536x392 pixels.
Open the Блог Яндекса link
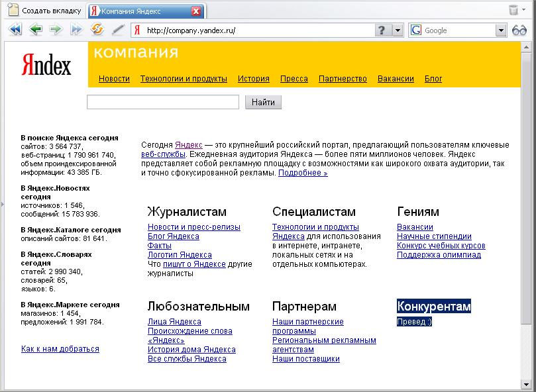174,236
